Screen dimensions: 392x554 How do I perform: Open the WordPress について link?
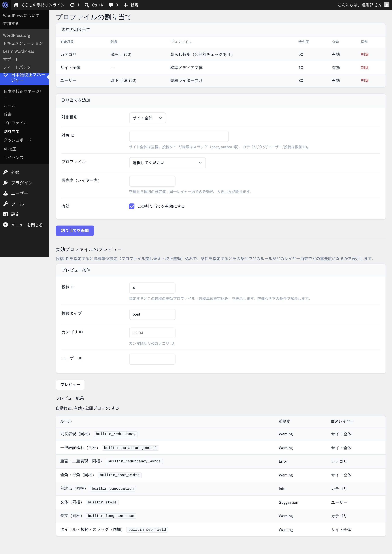tap(21, 16)
